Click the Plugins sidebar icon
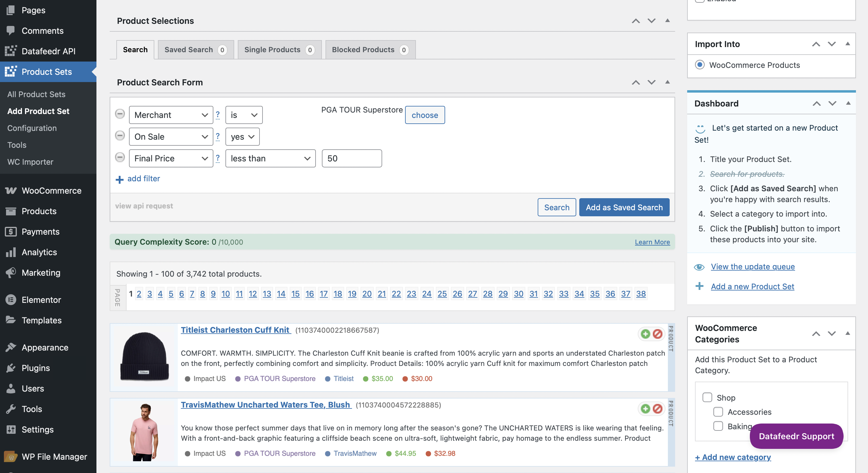This screenshot has width=868, height=473. tap(11, 368)
